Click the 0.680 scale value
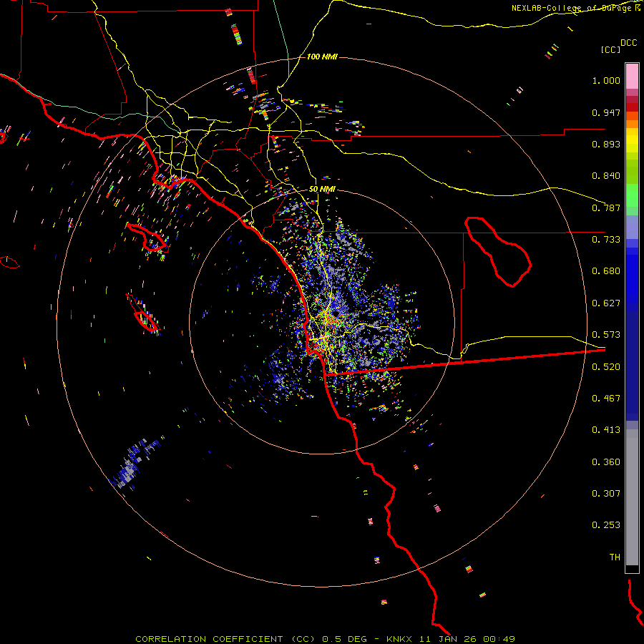 point(606,271)
